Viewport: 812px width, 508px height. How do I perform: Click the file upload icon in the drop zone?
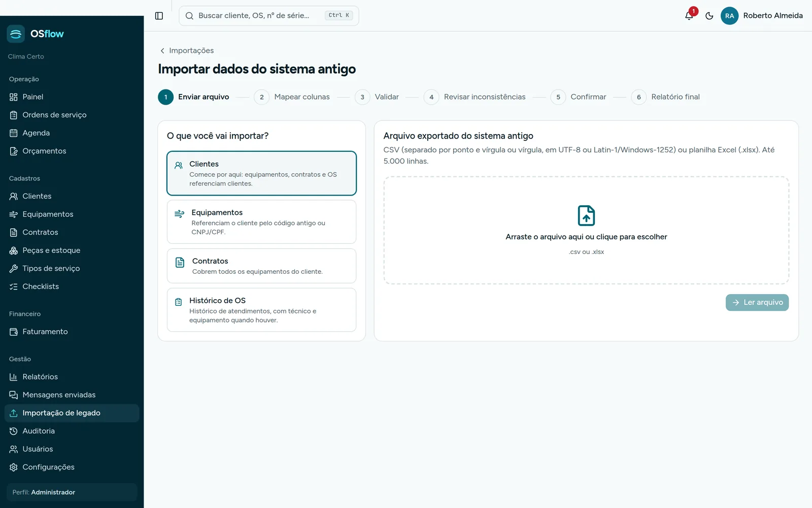coord(586,215)
